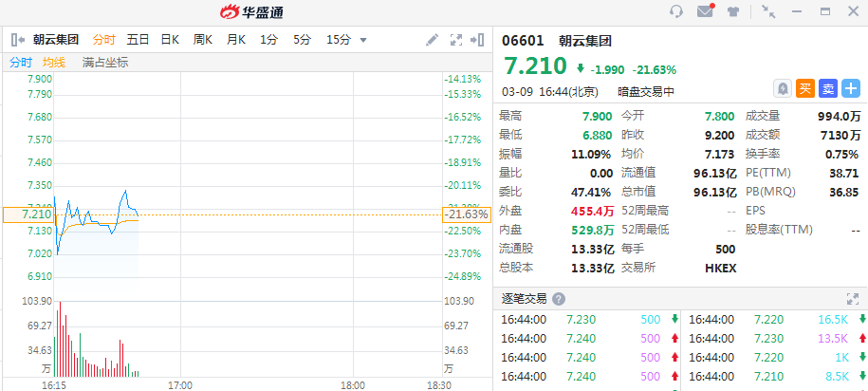
Task: Collapse left panel icon beside 朝云集团
Action: 18,40
